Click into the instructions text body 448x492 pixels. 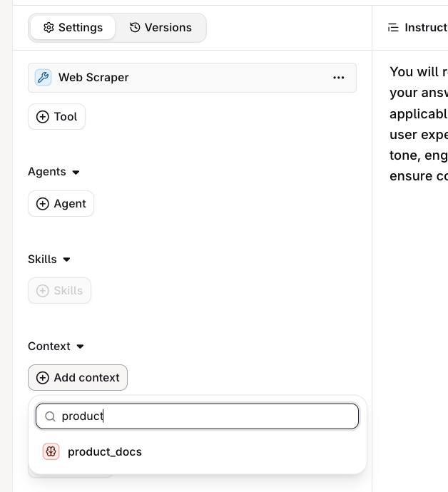coord(419,124)
